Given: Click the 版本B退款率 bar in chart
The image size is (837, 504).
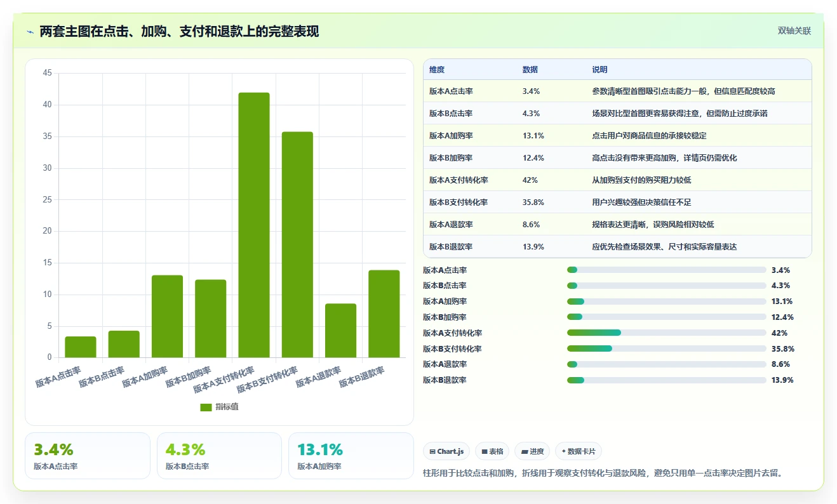Looking at the screenshot, I should pyautogui.click(x=384, y=314).
